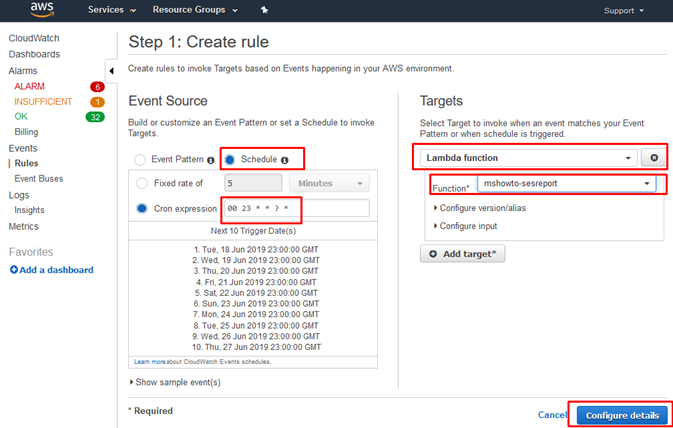The width and height of the screenshot is (673, 428).
Task: Go to Dashboards in the sidebar
Action: (34, 54)
